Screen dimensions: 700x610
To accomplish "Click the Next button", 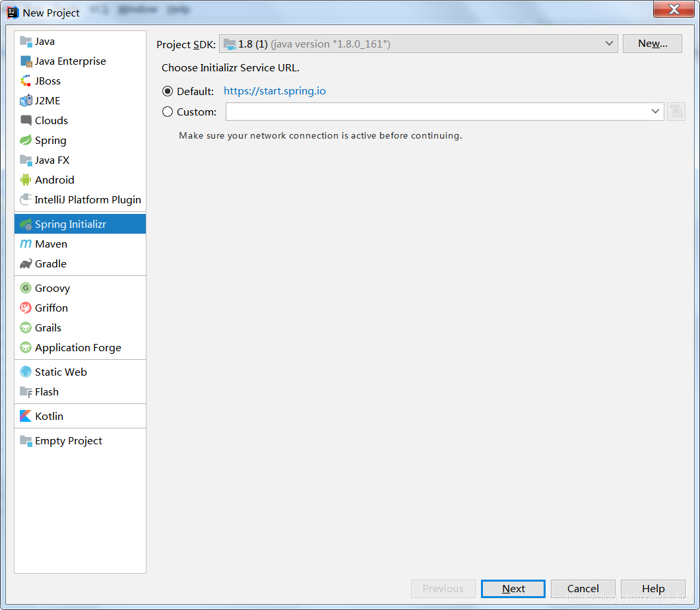I will pos(513,589).
